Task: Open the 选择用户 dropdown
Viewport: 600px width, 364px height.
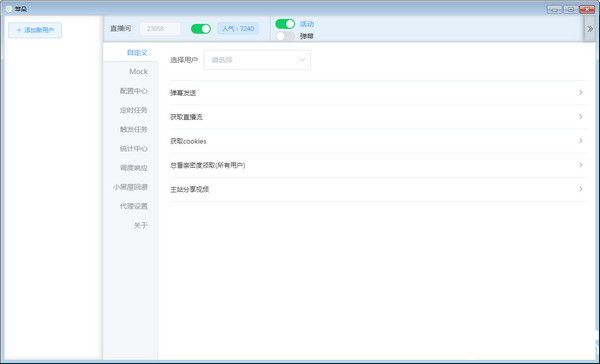Action: [x=257, y=60]
